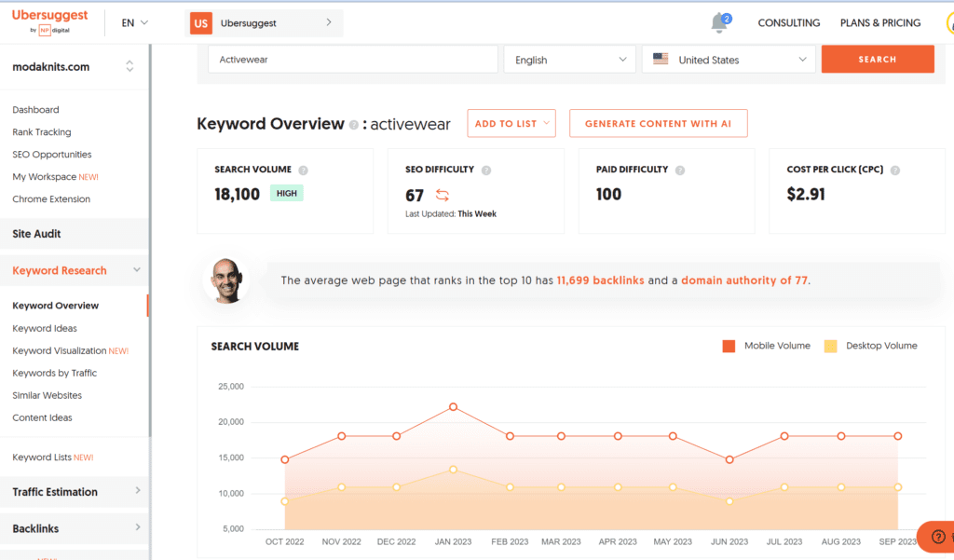Screen dimensions: 954x560
Task: Open the United States country selector
Action: (x=734, y=58)
